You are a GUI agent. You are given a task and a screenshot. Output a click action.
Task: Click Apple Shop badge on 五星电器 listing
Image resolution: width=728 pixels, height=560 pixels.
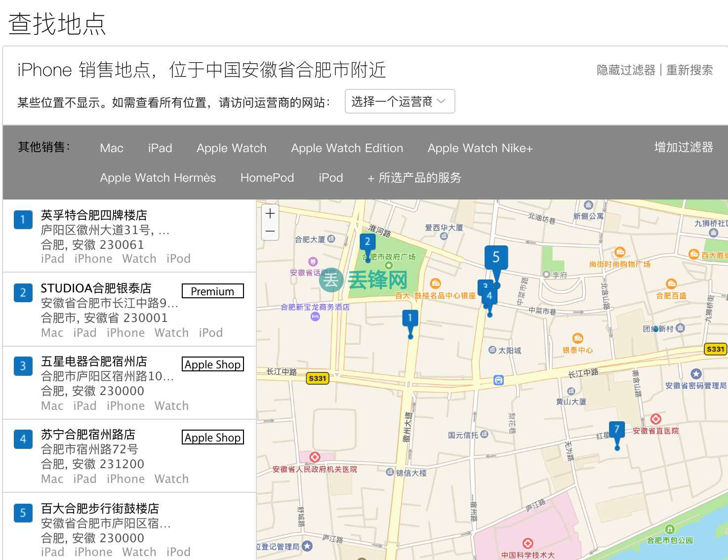pos(213,364)
